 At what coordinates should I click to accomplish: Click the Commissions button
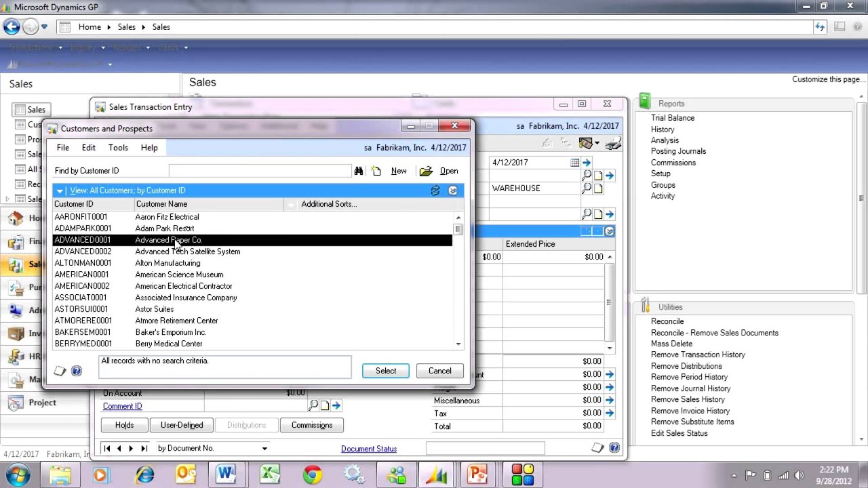click(x=312, y=426)
